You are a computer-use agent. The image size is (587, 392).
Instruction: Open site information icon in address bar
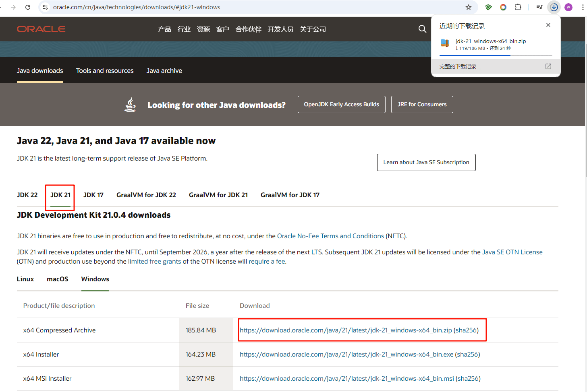pyautogui.click(x=45, y=7)
